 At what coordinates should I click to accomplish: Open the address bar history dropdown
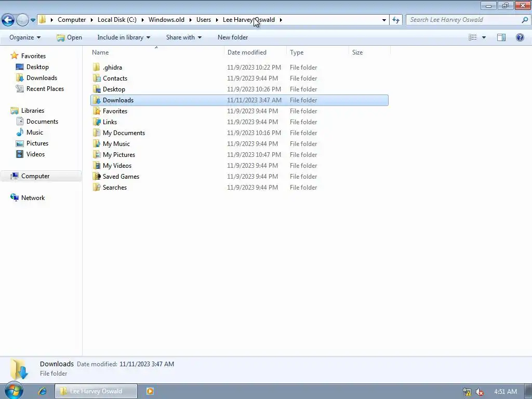coord(384,20)
